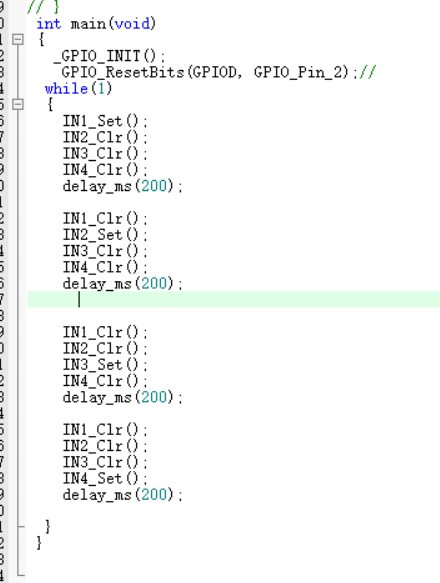Click the second 'delay_ms(200);' line

[123, 283]
